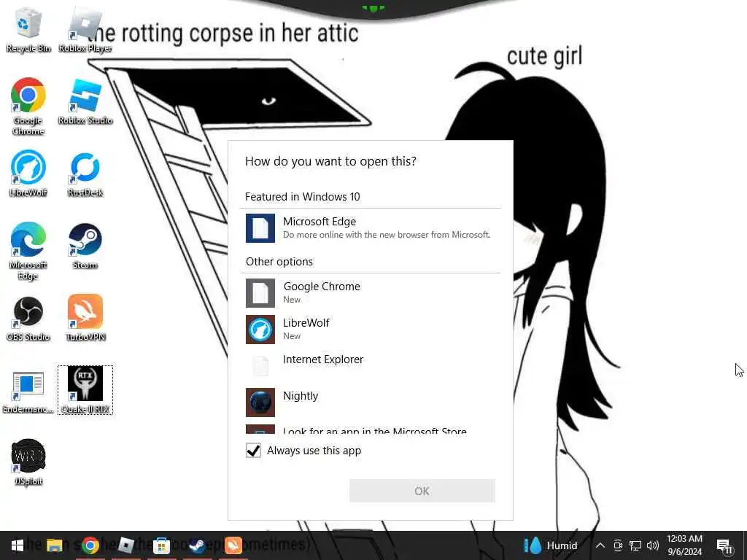Screen dimensions: 747x560
Task: Choose Google Chrome in the open-with list
Action: click(371, 293)
